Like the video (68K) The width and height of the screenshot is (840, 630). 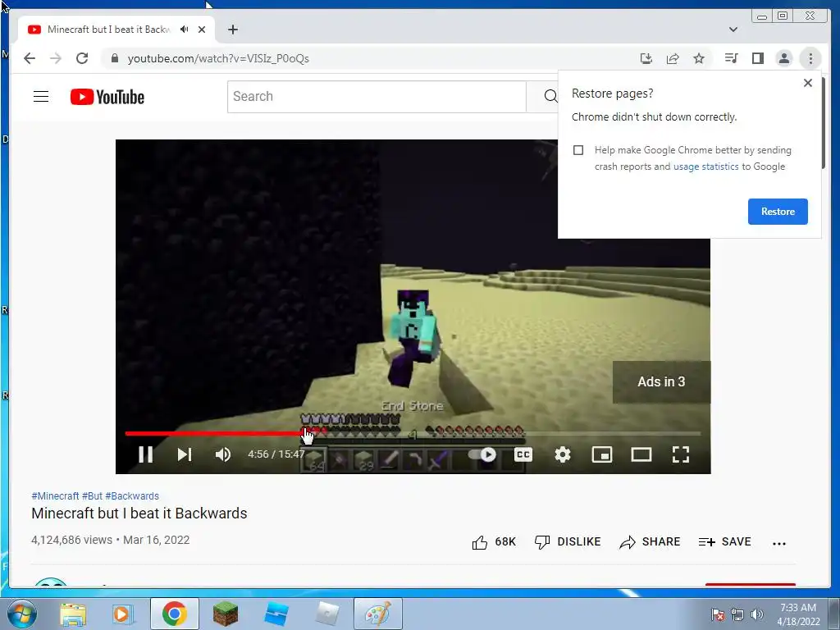(x=493, y=542)
